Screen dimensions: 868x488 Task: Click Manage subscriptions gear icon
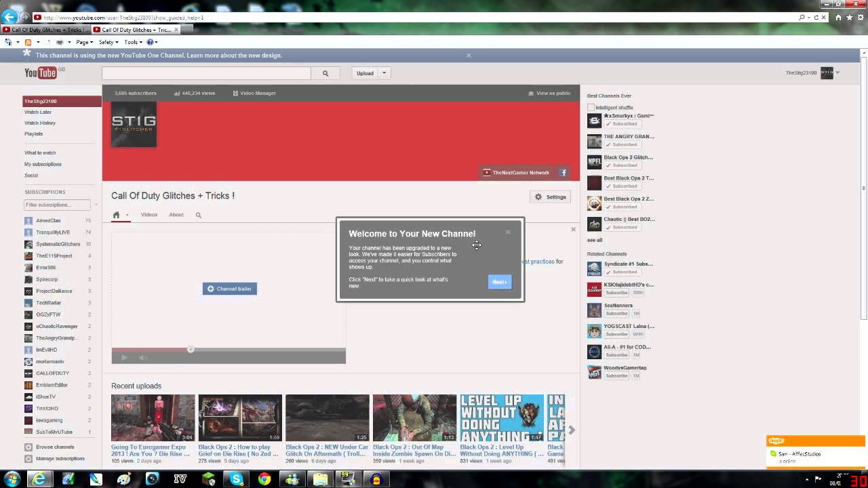pos(28,459)
